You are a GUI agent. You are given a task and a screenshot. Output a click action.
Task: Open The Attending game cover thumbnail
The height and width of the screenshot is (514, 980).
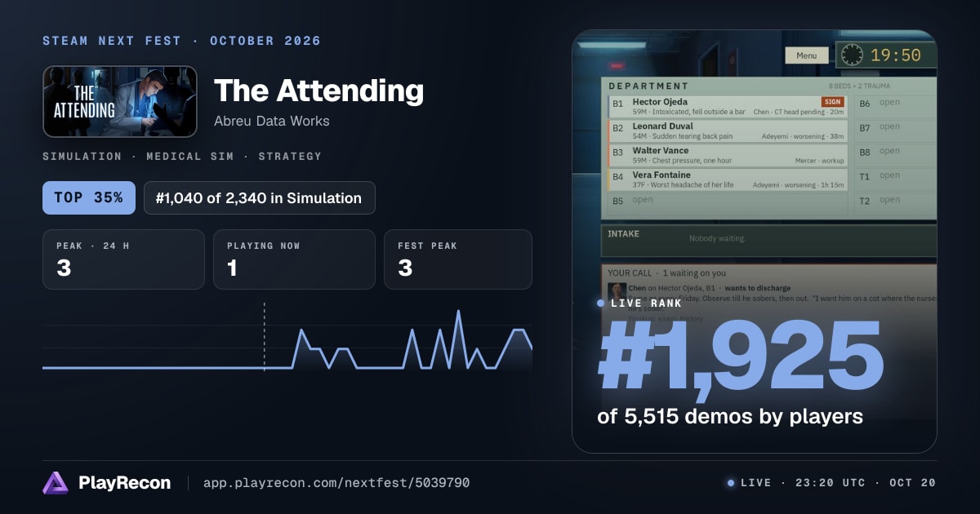coord(120,101)
